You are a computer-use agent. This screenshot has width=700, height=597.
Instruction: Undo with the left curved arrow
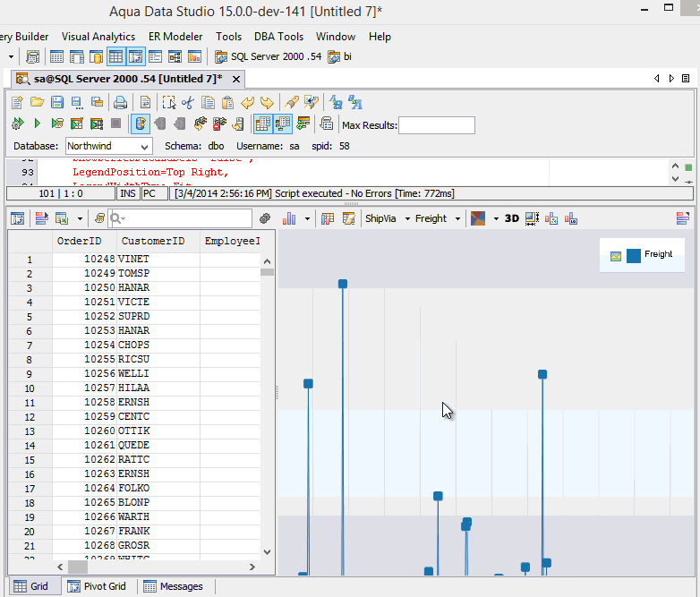pos(247,103)
